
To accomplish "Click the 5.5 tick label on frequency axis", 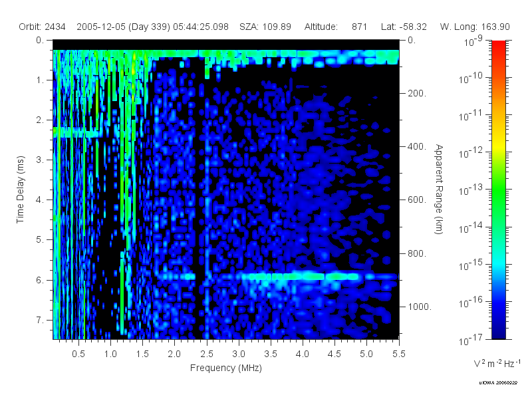I will click(398, 354).
